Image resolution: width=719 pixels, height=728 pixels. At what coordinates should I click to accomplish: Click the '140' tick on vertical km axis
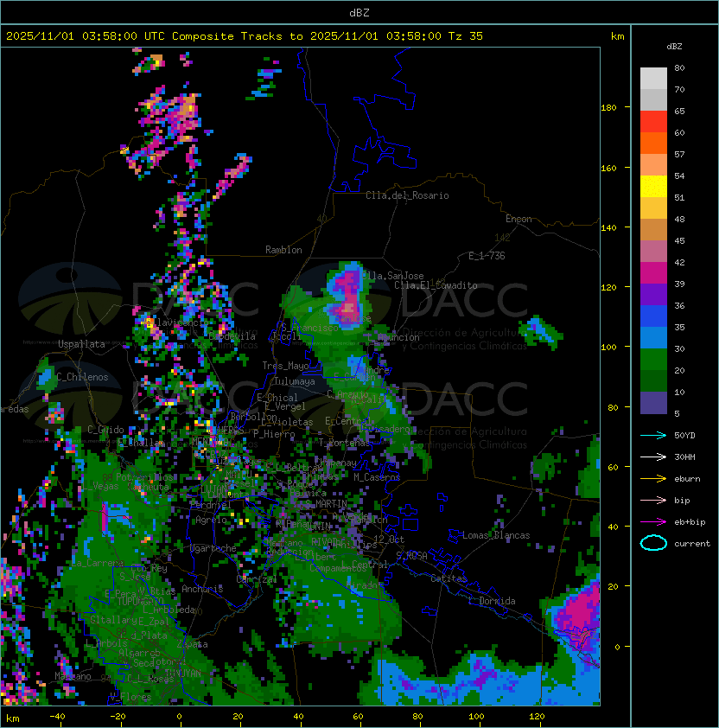tap(608, 228)
